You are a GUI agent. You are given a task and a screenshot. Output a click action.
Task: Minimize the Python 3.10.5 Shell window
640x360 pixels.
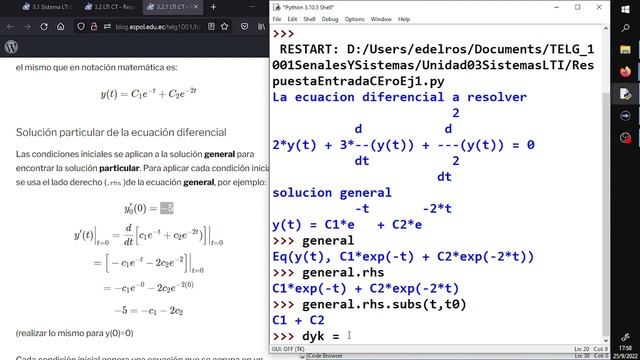[556, 7]
